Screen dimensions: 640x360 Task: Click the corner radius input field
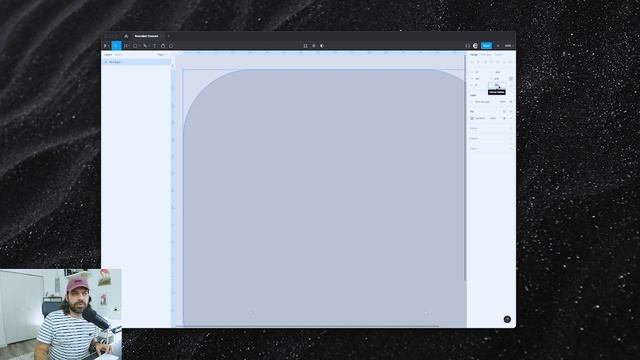pos(497,85)
